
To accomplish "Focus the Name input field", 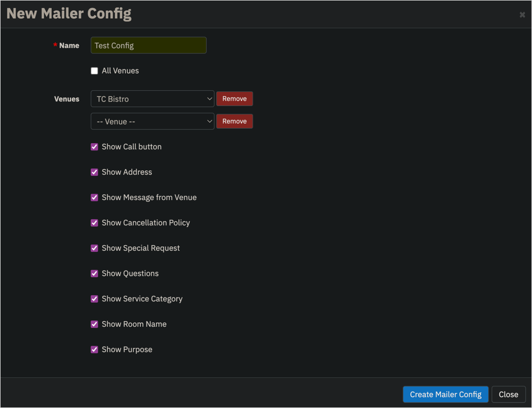I will [149, 45].
